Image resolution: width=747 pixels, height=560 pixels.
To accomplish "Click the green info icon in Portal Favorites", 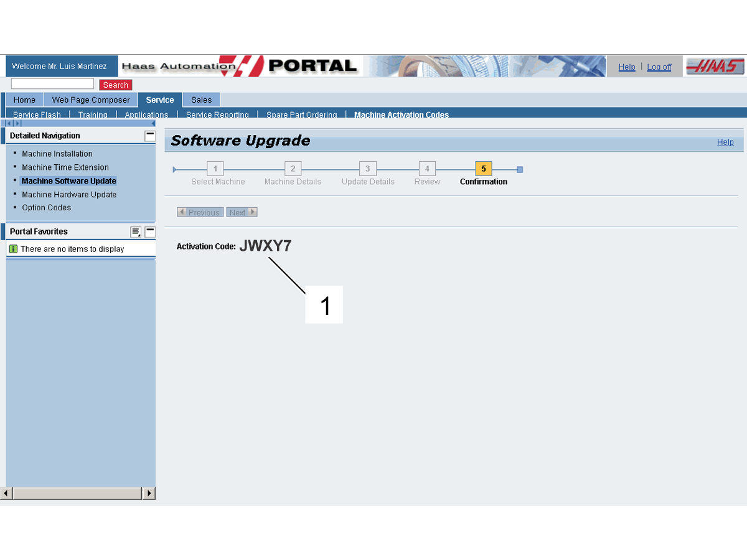I will (x=13, y=249).
